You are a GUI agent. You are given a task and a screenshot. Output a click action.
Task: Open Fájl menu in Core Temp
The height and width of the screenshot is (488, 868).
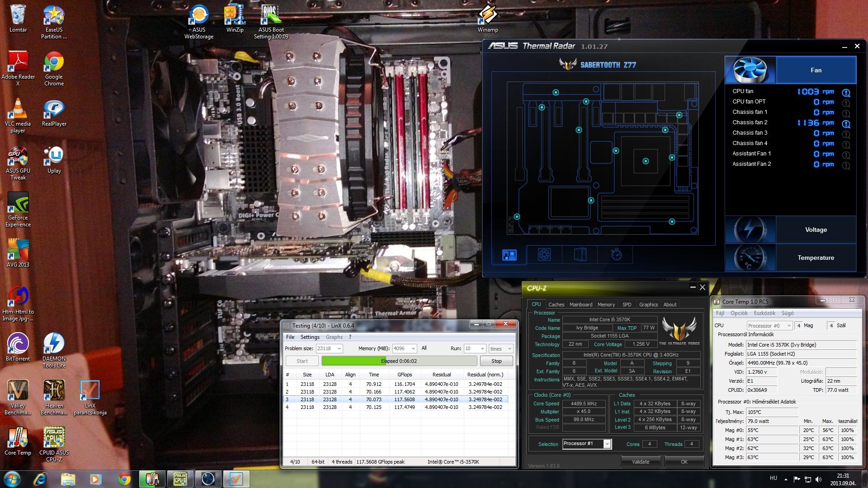720,313
